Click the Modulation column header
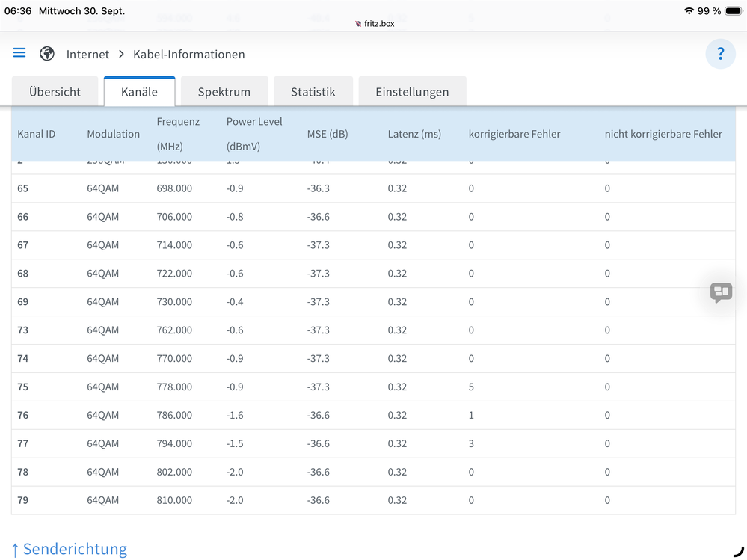Viewport: 747px width, 560px height. (114, 134)
